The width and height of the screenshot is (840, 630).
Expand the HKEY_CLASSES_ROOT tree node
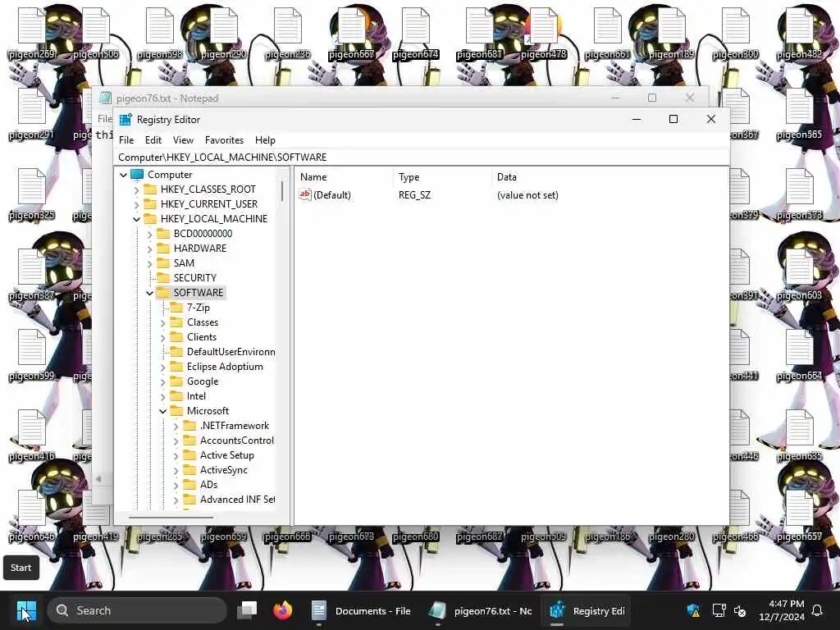click(x=137, y=189)
